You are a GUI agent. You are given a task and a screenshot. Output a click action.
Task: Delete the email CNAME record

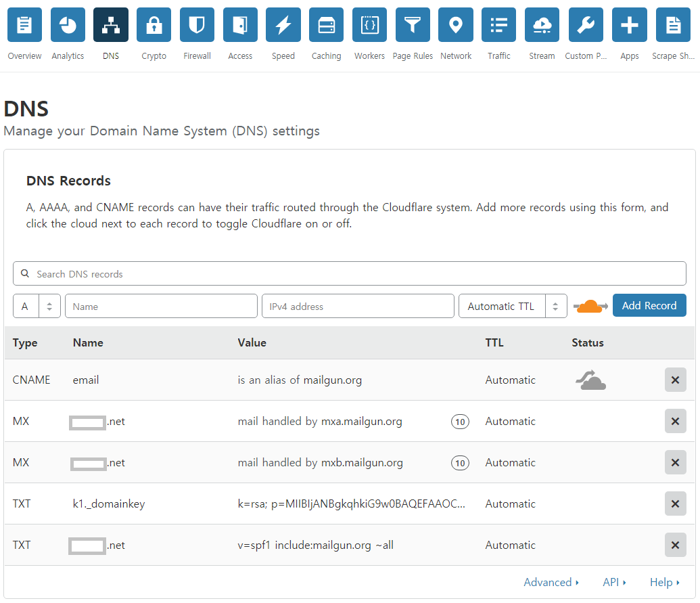click(x=675, y=380)
